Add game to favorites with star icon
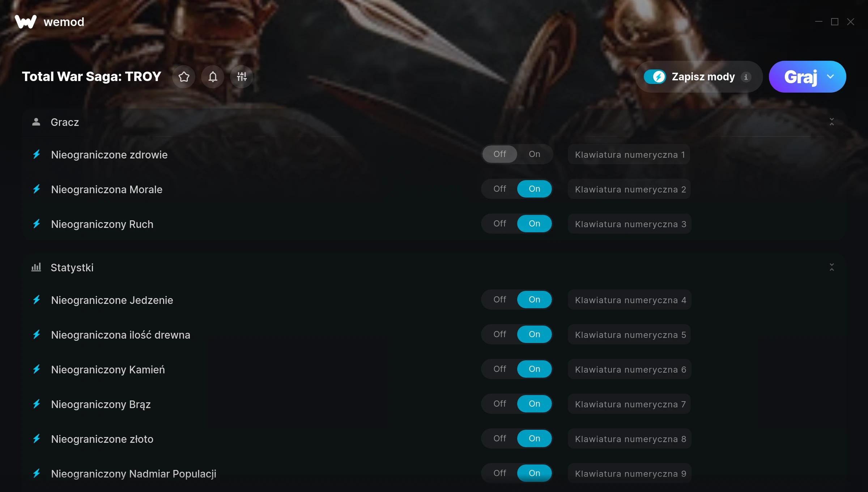This screenshot has width=868, height=492. coord(184,77)
